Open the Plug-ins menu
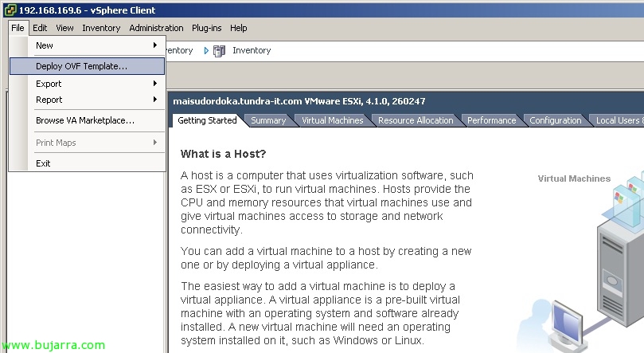The image size is (644, 353). [x=207, y=28]
